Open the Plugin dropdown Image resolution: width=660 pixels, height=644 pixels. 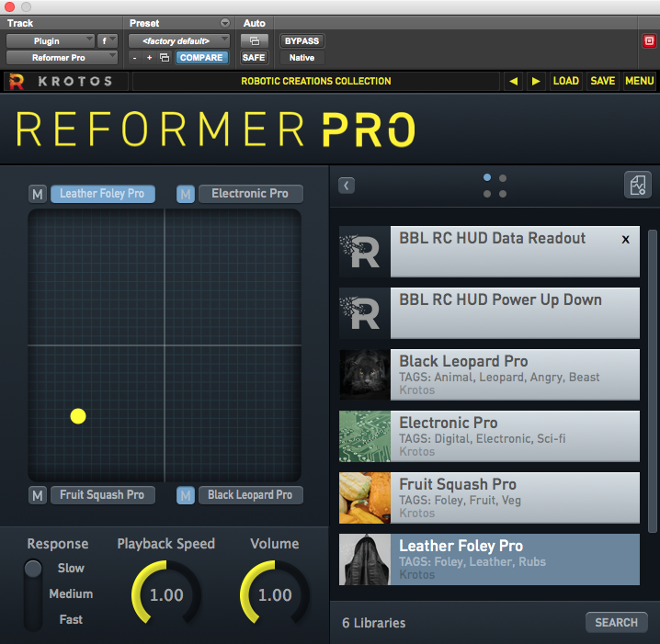pyautogui.click(x=50, y=41)
